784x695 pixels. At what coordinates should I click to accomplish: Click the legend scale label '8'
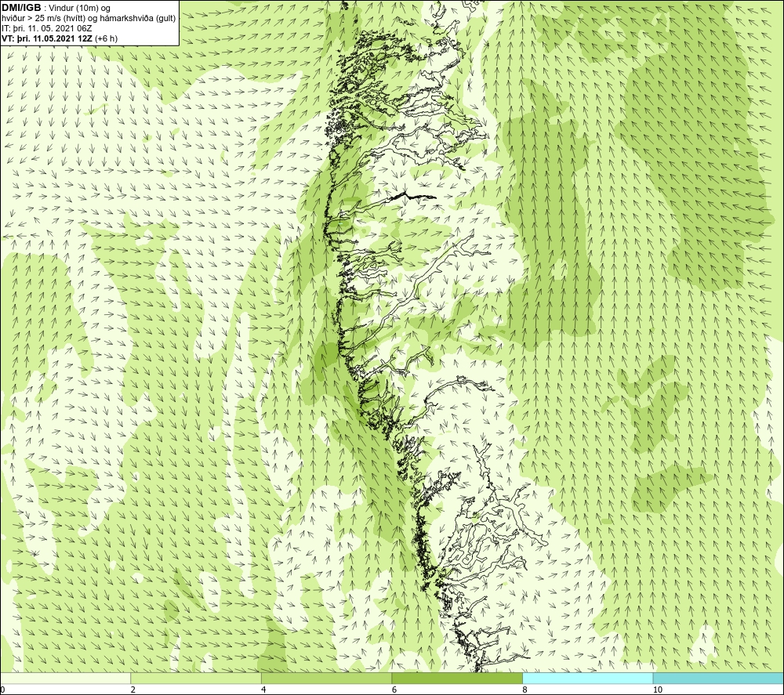tap(525, 690)
